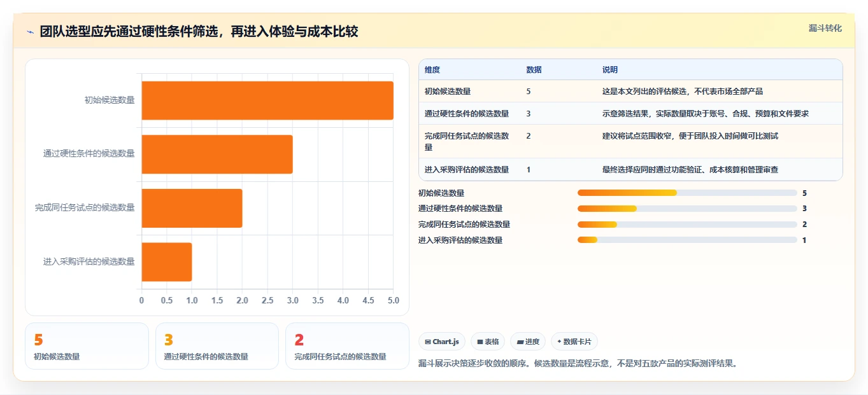
Task: Click the 通过硬性条件的候选数量 progress bar
Action: point(687,209)
